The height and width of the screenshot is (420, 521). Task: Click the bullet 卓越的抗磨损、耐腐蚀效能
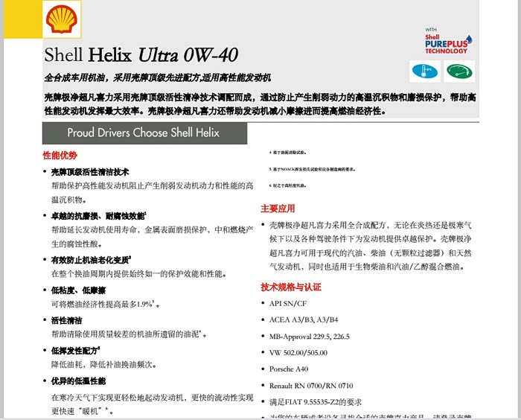(99, 216)
